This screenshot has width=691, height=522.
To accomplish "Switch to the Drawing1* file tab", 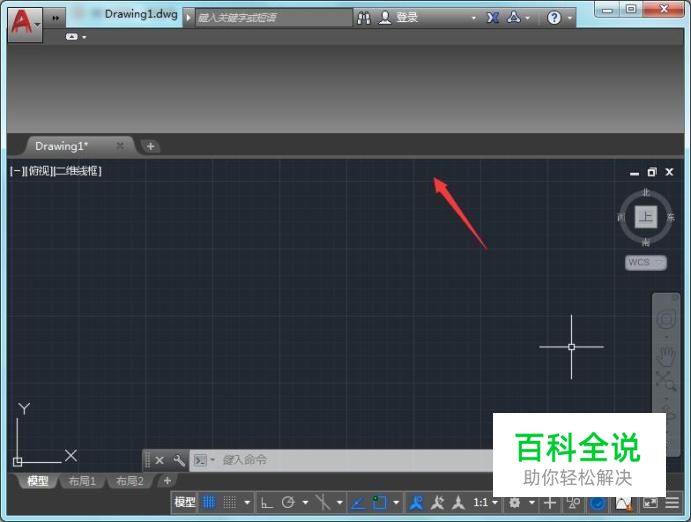I will tap(61, 146).
